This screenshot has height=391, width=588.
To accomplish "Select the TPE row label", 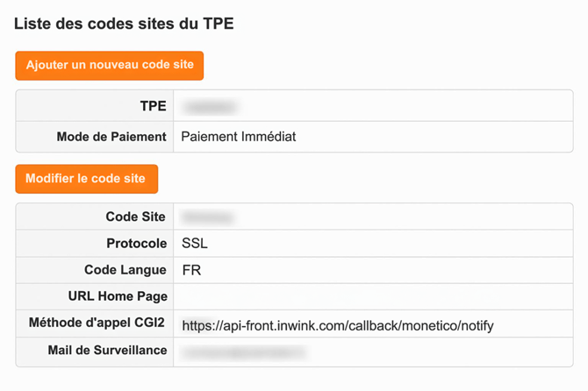I will coord(154,107).
